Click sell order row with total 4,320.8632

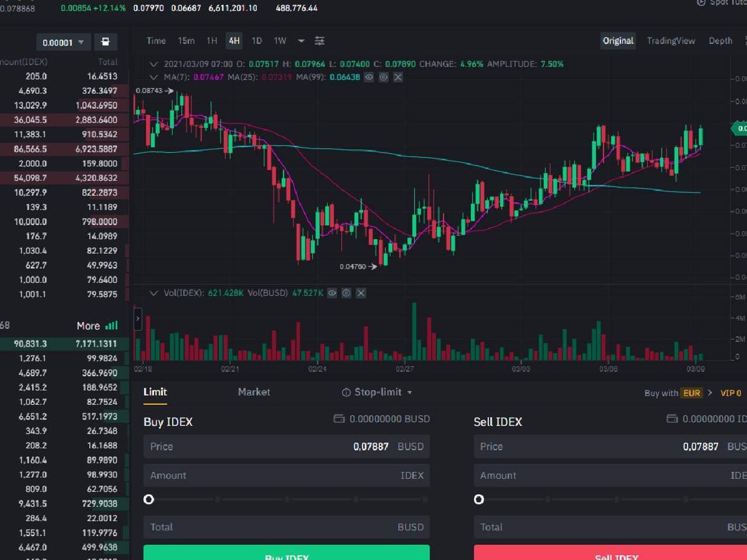tap(64, 178)
